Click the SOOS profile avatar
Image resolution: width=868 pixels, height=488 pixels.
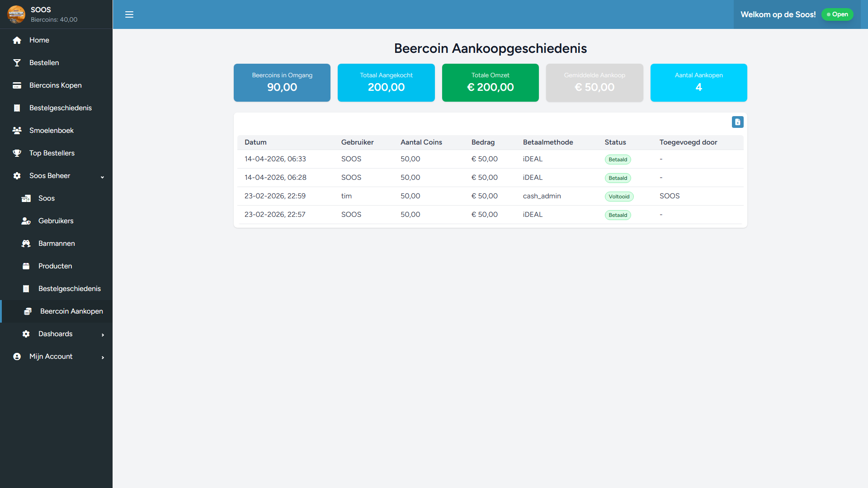[x=16, y=14]
